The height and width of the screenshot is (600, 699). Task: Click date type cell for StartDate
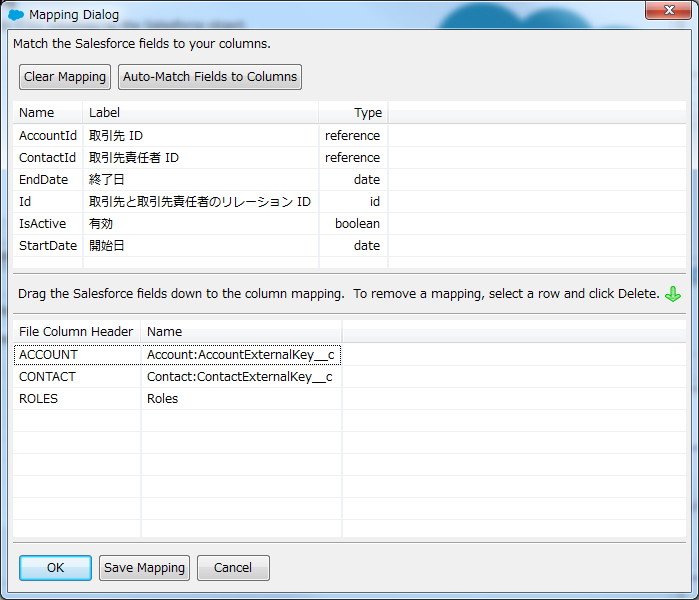point(354,246)
